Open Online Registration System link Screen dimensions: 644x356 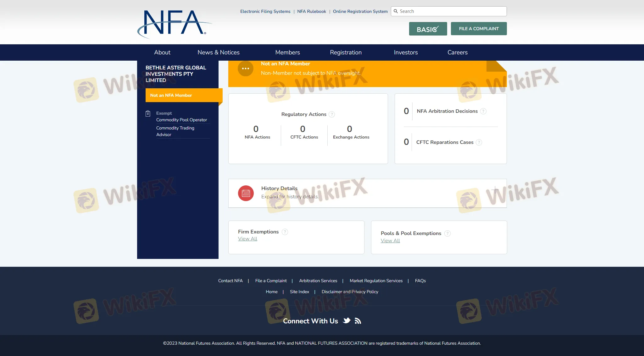pyautogui.click(x=360, y=11)
